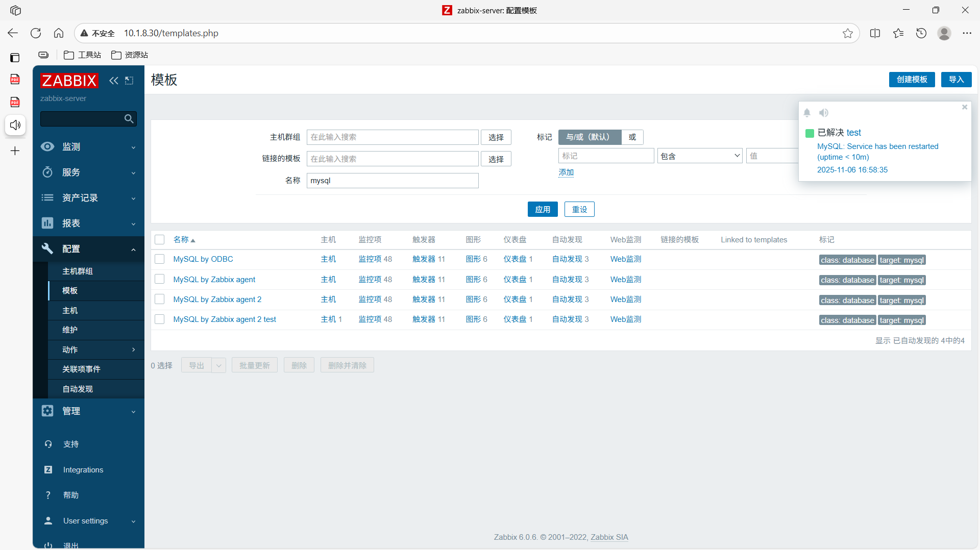Expand the 报表 menu section
This screenshot has width=980, height=550.
coord(88,223)
